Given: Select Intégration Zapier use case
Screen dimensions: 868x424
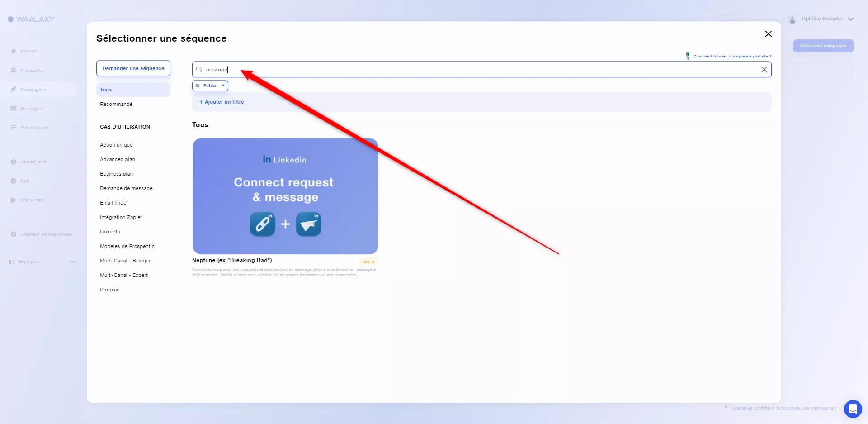Looking at the screenshot, I should tap(121, 217).
